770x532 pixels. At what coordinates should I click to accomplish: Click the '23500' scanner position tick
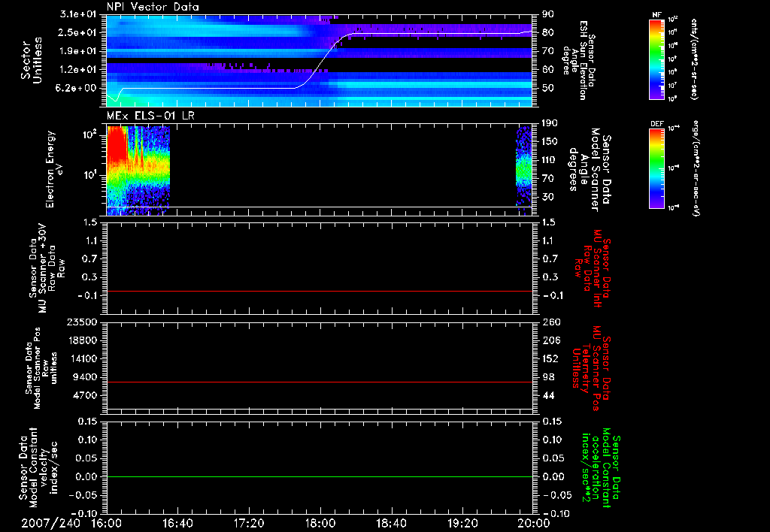click(83, 322)
